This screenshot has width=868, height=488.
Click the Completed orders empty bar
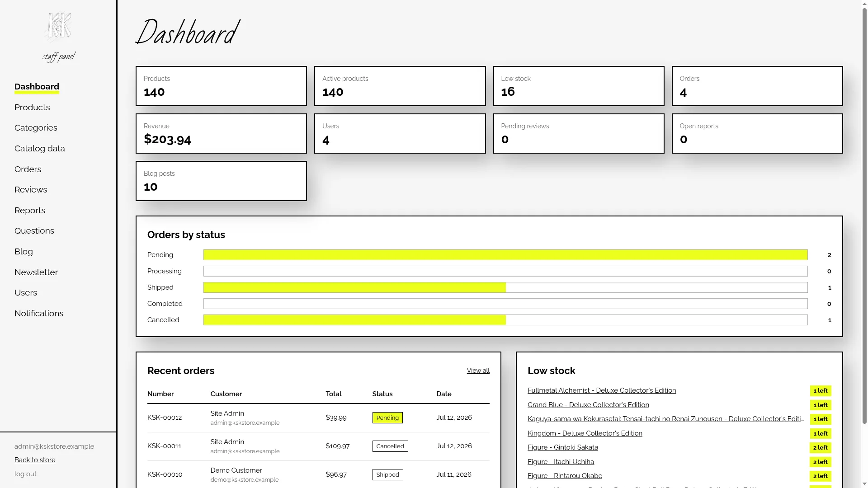click(505, 304)
